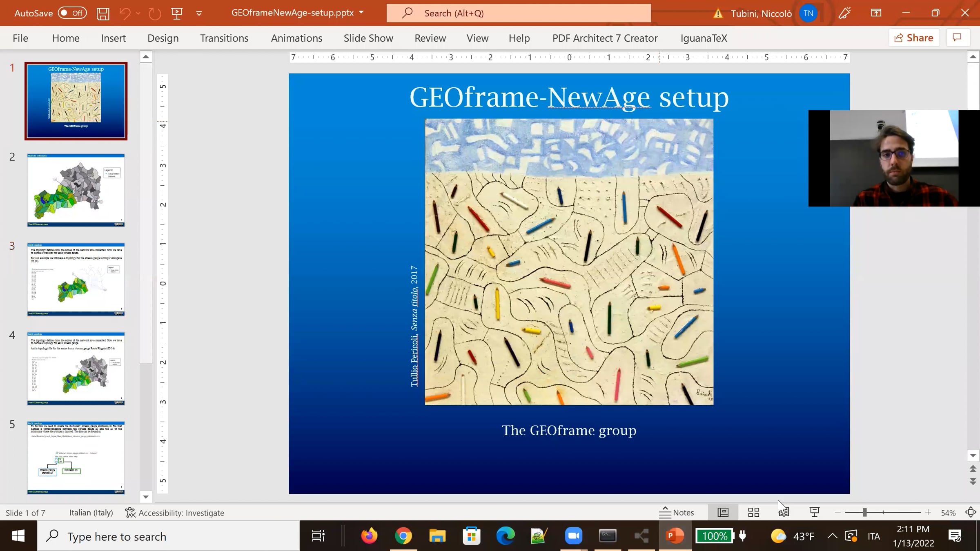Screen dimensions: 980x551
Task: Launch Firefox from the taskbar
Action: click(x=369, y=536)
